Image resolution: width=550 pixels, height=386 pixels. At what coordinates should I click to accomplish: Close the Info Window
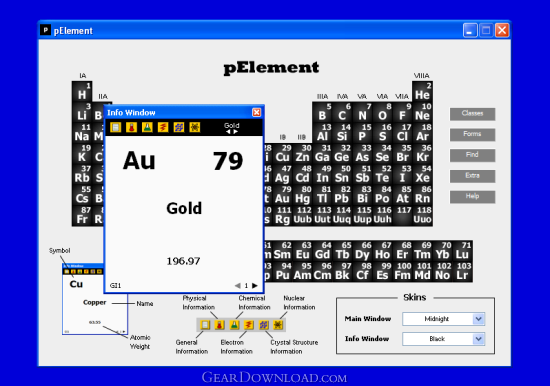[257, 112]
